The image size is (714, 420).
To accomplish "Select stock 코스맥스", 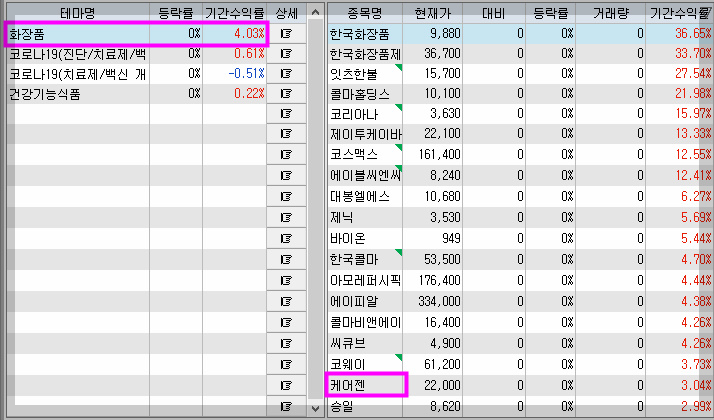I will click(x=354, y=154).
